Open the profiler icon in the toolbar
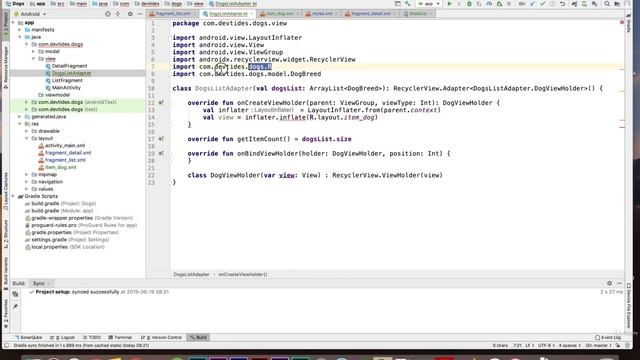This screenshot has width=640, height=360. pos(489,4)
